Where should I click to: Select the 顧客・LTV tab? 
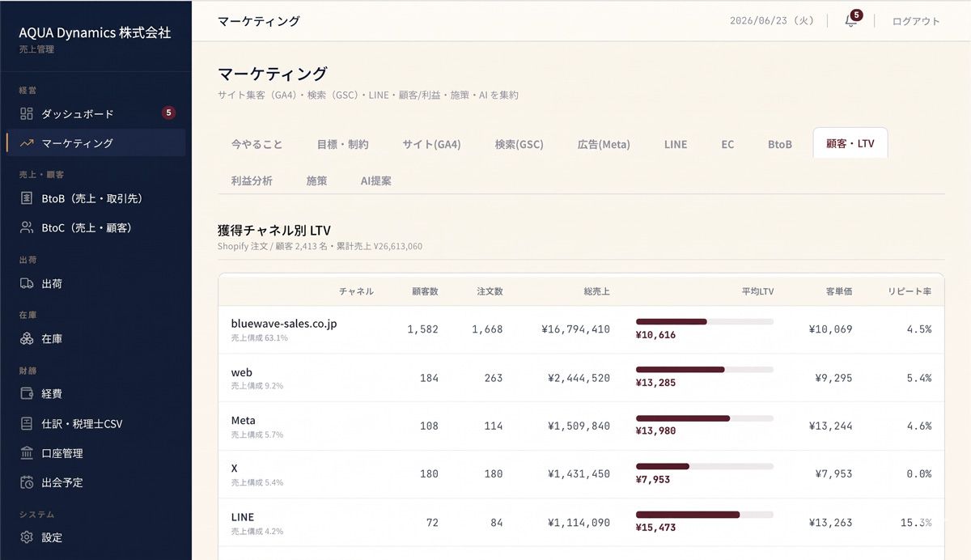click(x=850, y=144)
